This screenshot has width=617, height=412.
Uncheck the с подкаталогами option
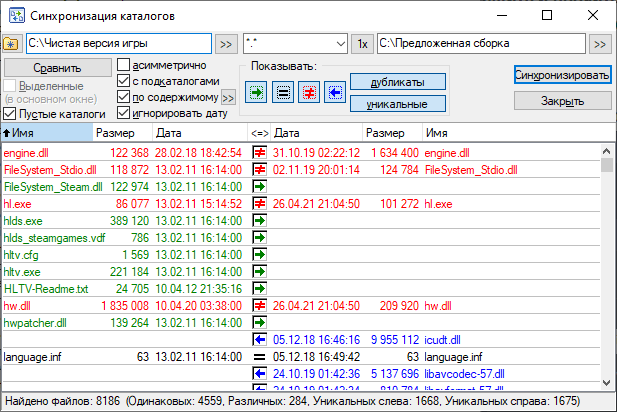(x=124, y=82)
